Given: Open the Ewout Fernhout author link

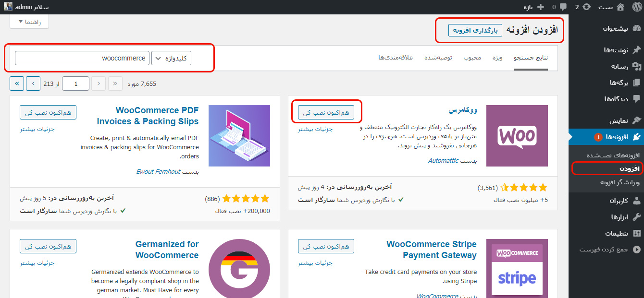Looking at the screenshot, I should coord(159,171).
